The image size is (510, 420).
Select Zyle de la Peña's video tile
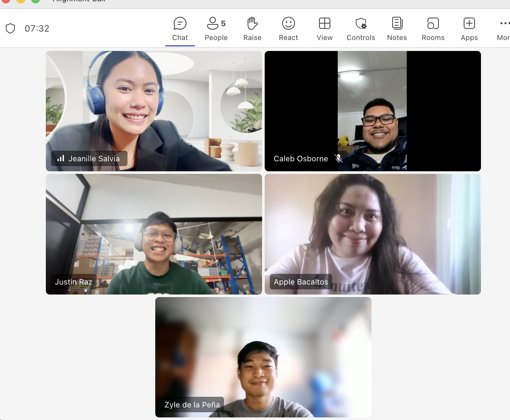pyautogui.click(x=263, y=357)
